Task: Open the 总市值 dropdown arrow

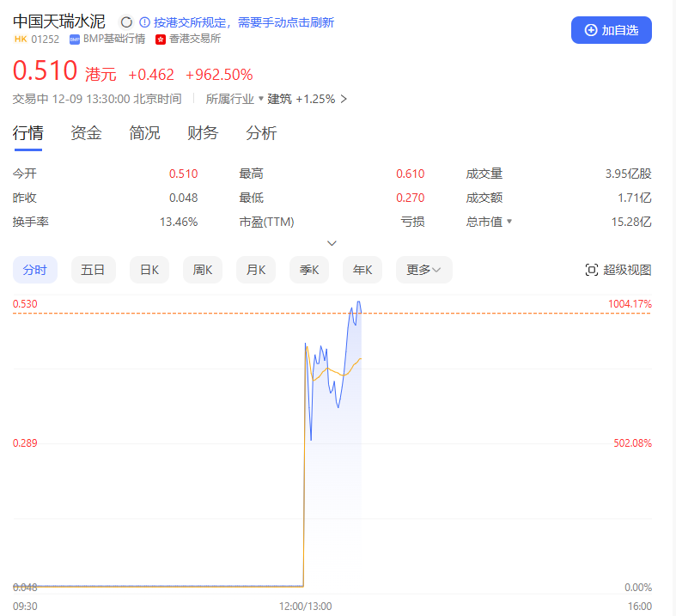Action: pos(510,222)
